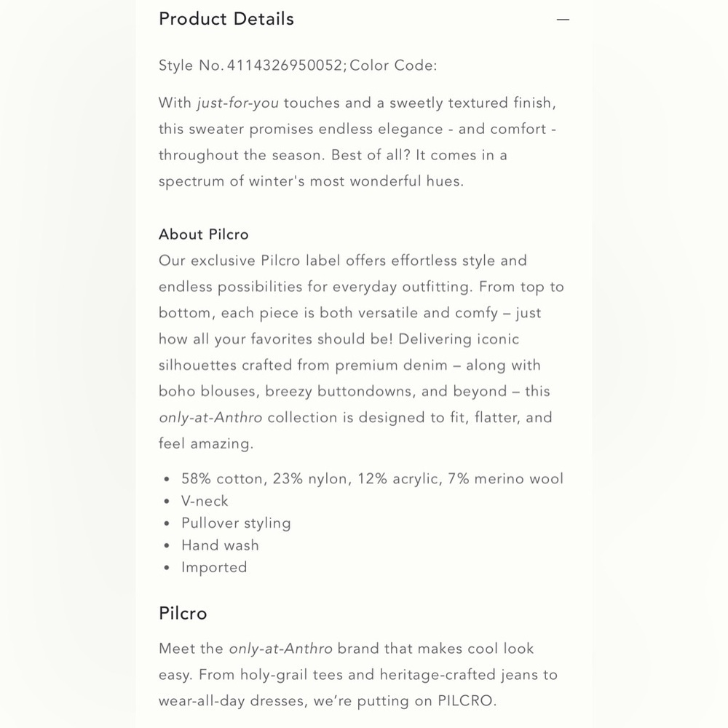728x728 pixels.
Task: Click the 'feel amazing.' closing line
Action: (x=206, y=444)
